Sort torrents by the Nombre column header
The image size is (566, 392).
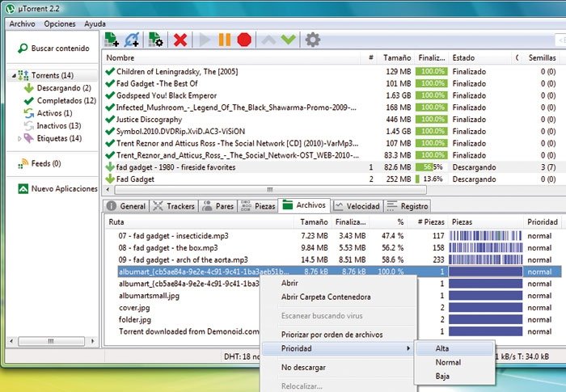click(232, 57)
